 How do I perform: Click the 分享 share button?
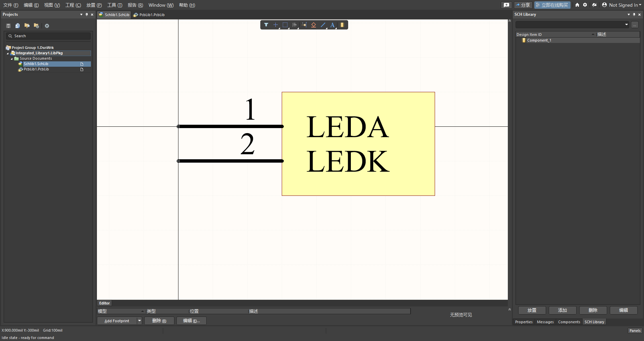[523, 5]
